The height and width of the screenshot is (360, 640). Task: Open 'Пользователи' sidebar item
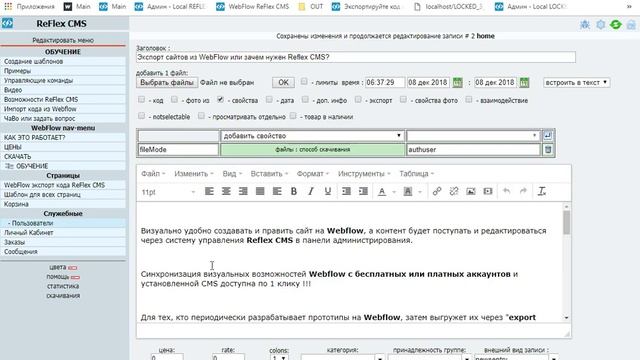63,223
